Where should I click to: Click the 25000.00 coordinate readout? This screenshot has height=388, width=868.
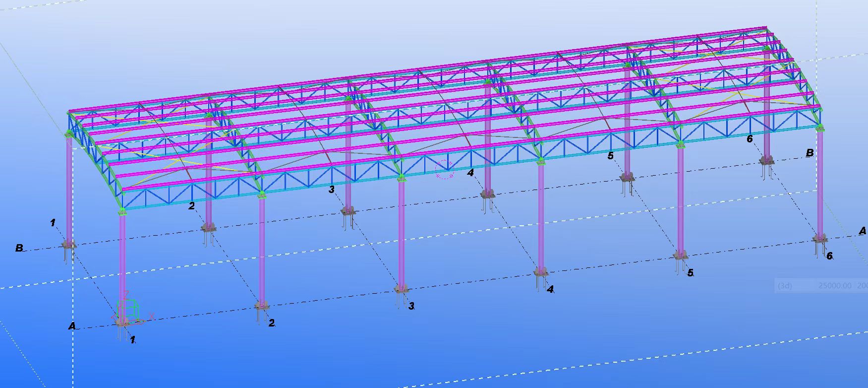click(x=835, y=286)
